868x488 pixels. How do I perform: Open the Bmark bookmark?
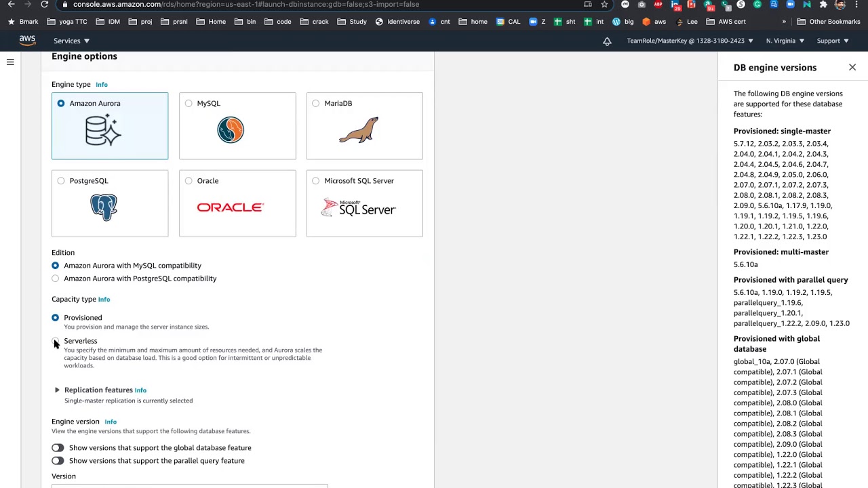(x=23, y=22)
